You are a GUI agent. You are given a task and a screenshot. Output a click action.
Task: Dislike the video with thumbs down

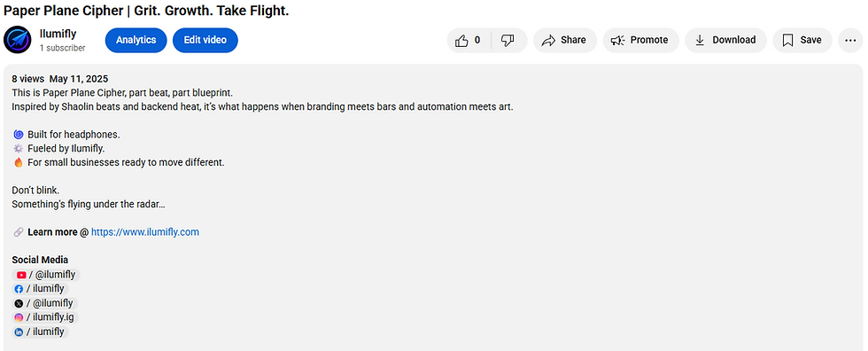click(508, 40)
